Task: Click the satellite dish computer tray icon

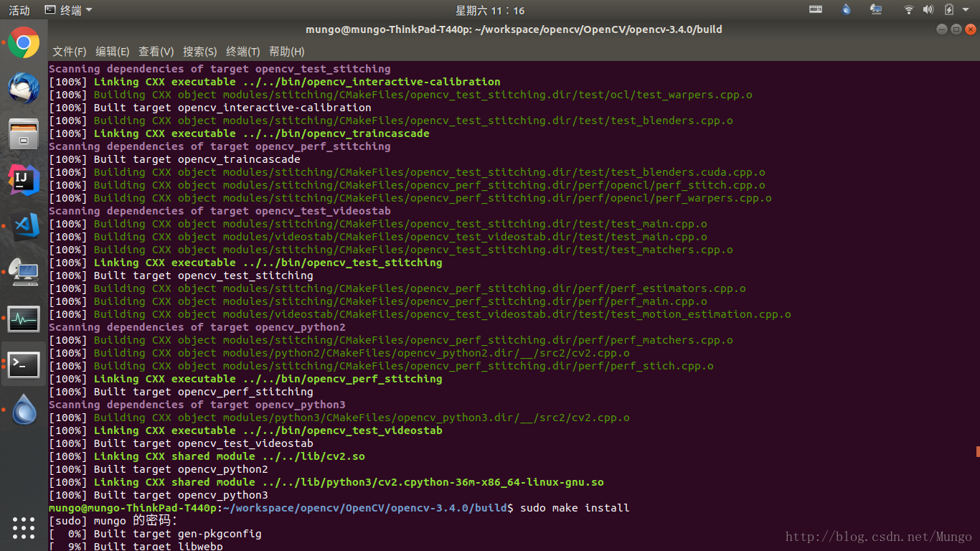Action: tap(876, 9)
